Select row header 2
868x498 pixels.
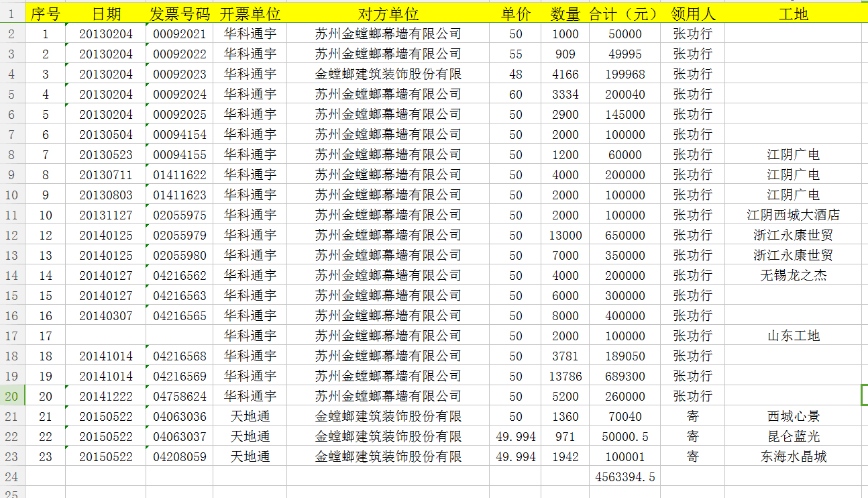12,34
